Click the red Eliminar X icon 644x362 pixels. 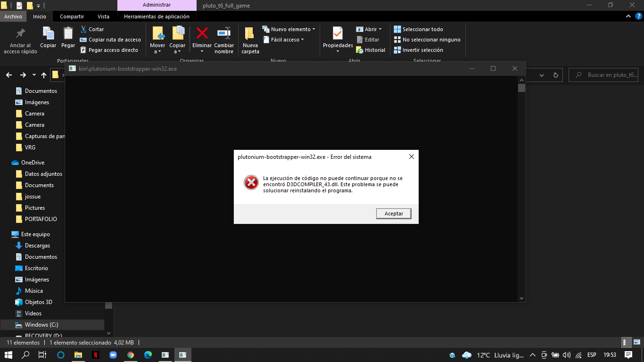[202, 34]
